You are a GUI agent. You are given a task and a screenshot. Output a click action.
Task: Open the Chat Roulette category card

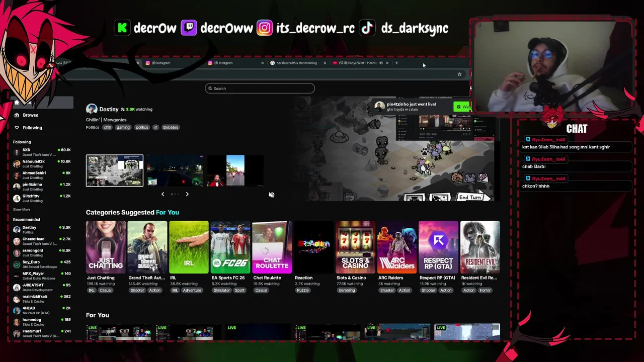coord(272,247)
